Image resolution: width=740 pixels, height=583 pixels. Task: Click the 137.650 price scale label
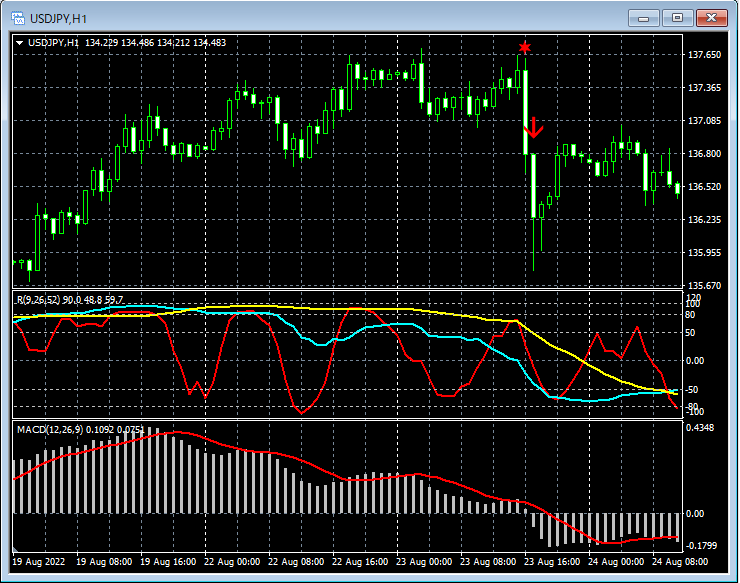coord(706,55)
